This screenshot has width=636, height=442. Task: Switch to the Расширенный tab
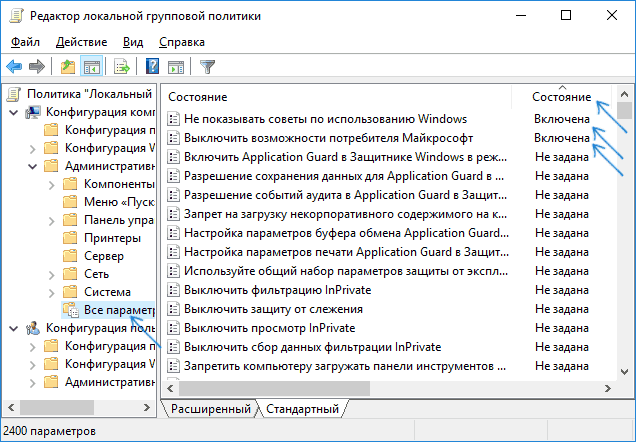(x=211, y=409)
